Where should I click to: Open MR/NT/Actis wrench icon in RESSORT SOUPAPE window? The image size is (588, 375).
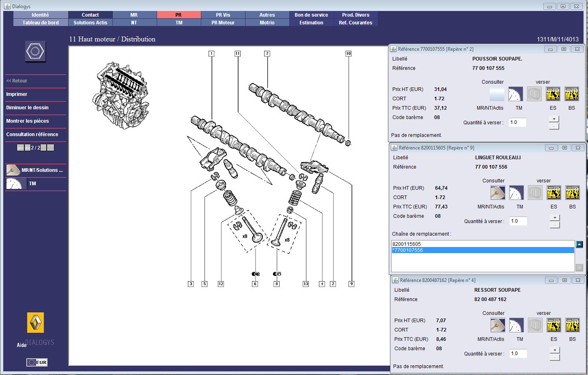click(498, 325)
